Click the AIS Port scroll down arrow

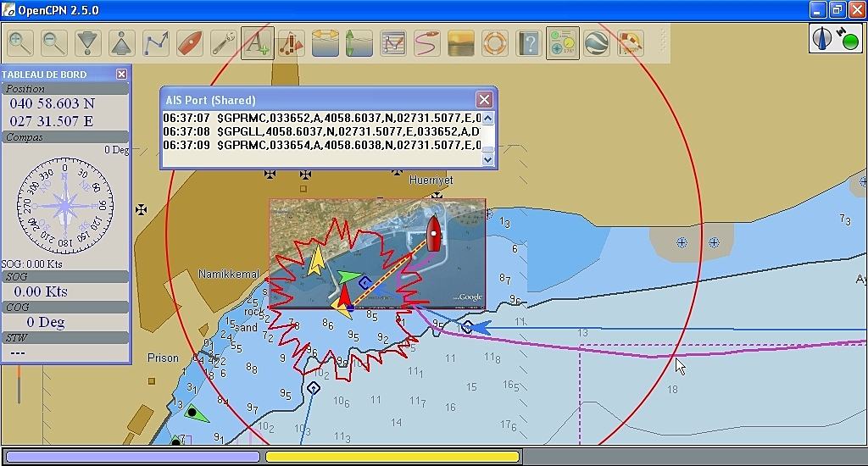(487, 160)
